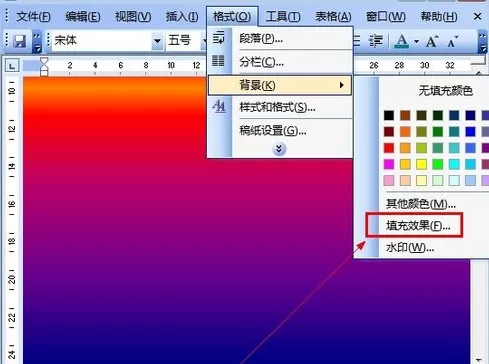489x364 pixels.
Task: Click the paragraph icon in the Format menu
Action: pyautogui.click(x=219, y=37)
